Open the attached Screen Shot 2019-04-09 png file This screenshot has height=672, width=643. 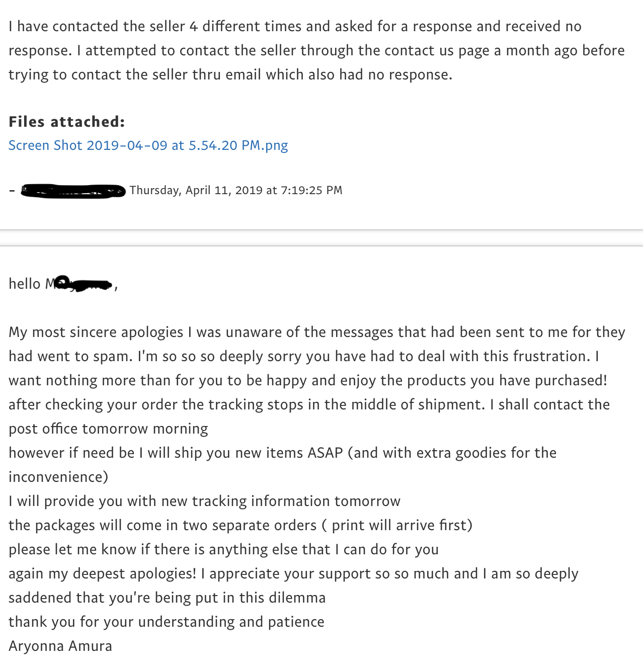click(x=148, y=145)
